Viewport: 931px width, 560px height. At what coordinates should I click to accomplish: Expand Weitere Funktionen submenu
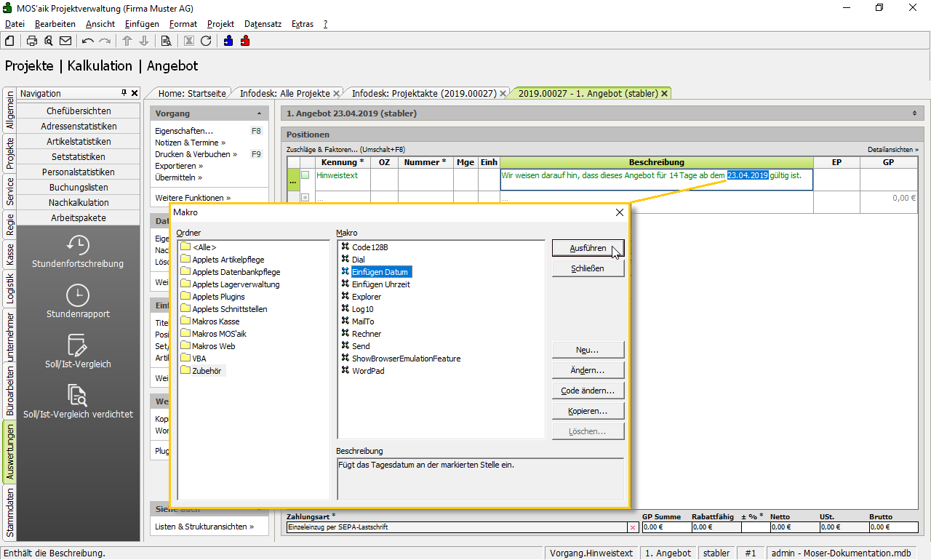193,198
